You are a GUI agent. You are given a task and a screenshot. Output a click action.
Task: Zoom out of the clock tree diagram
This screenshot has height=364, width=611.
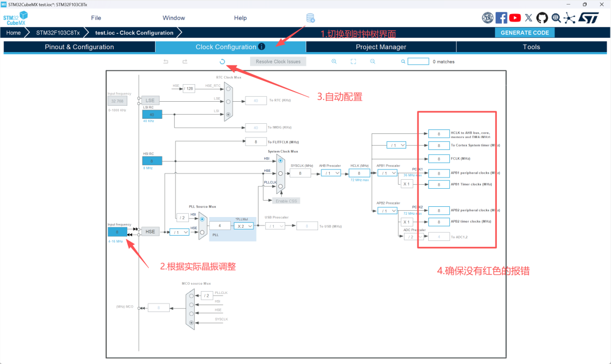[x=372, y=62]
